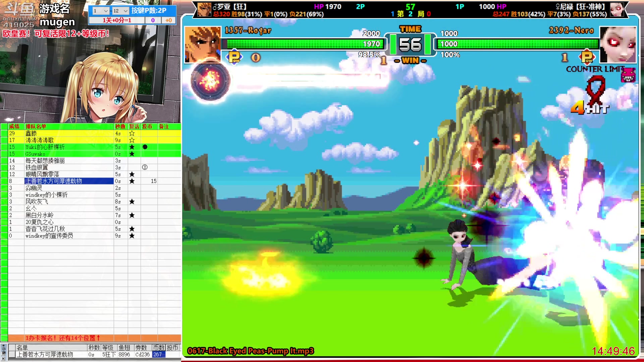Image resolution: width=644 pixels, height=362 pixels.
Task: Click the hollow star in the 涛涛涛涛歌 row
Action: pyautogui.click(x=132, y=140)
